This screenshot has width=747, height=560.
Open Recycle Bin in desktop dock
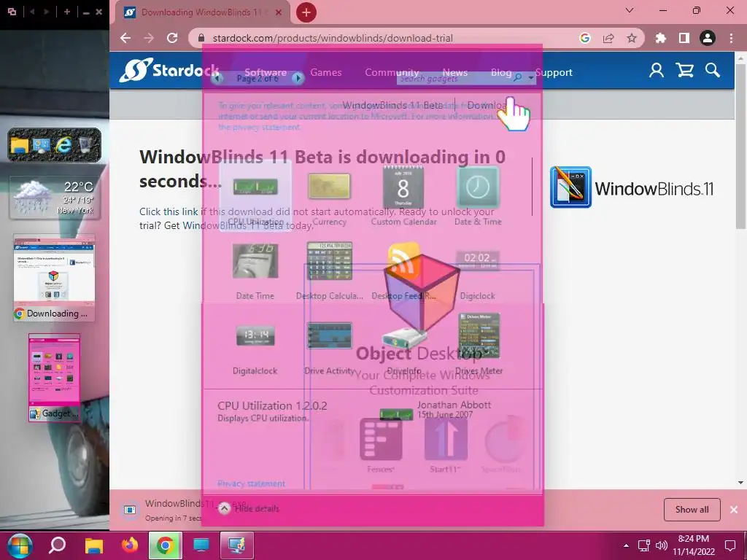click(x=85, y=145)
